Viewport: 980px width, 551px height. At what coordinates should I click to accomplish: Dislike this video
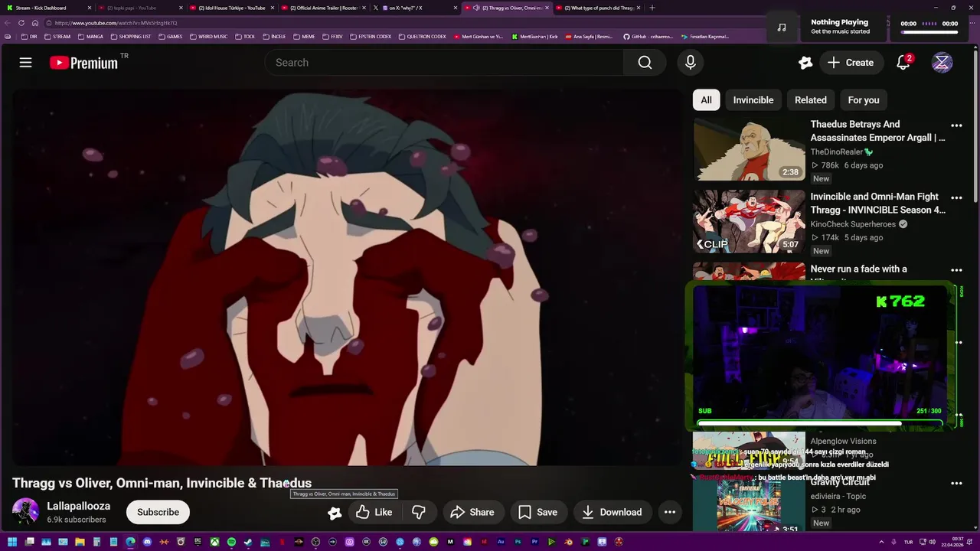419,512
